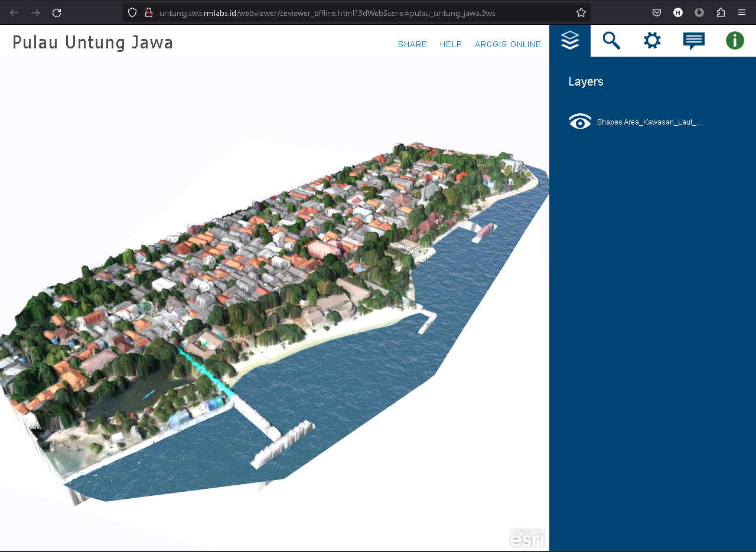Go to ARCGIS ONLINE

click(x=507, y=44)
